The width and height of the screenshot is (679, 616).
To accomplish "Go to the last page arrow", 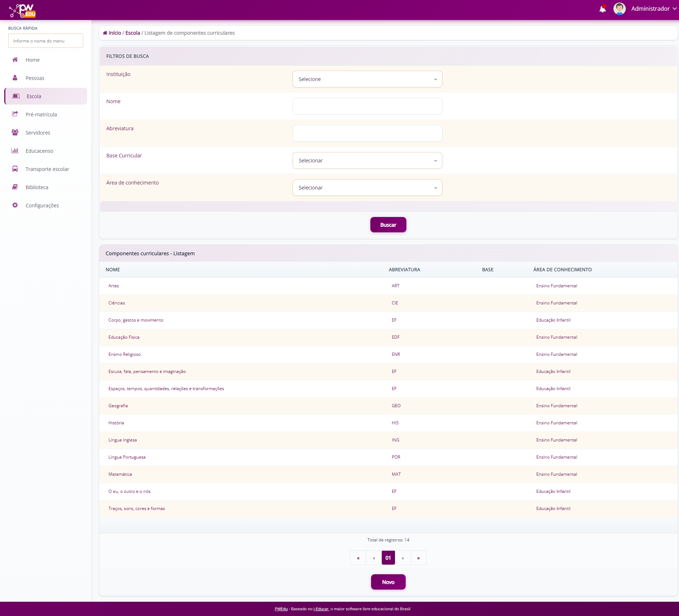I will pyautogui.click(x=419, y=558).
